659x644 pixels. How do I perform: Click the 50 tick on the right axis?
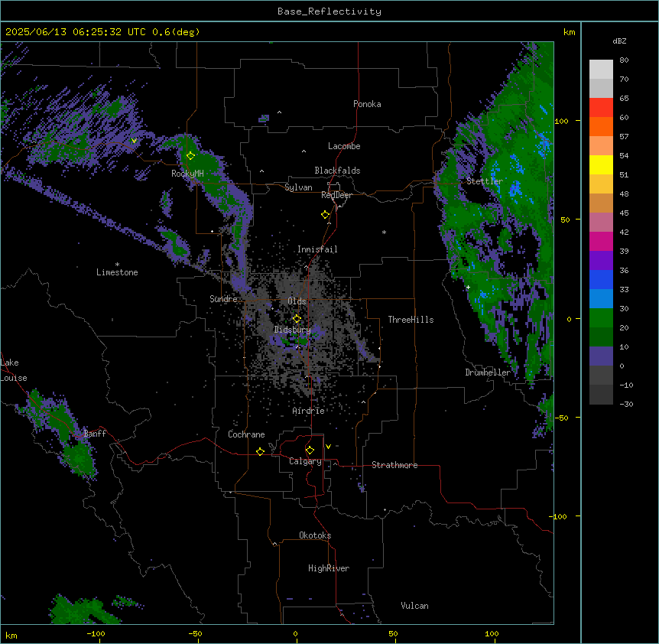(565, 220)
